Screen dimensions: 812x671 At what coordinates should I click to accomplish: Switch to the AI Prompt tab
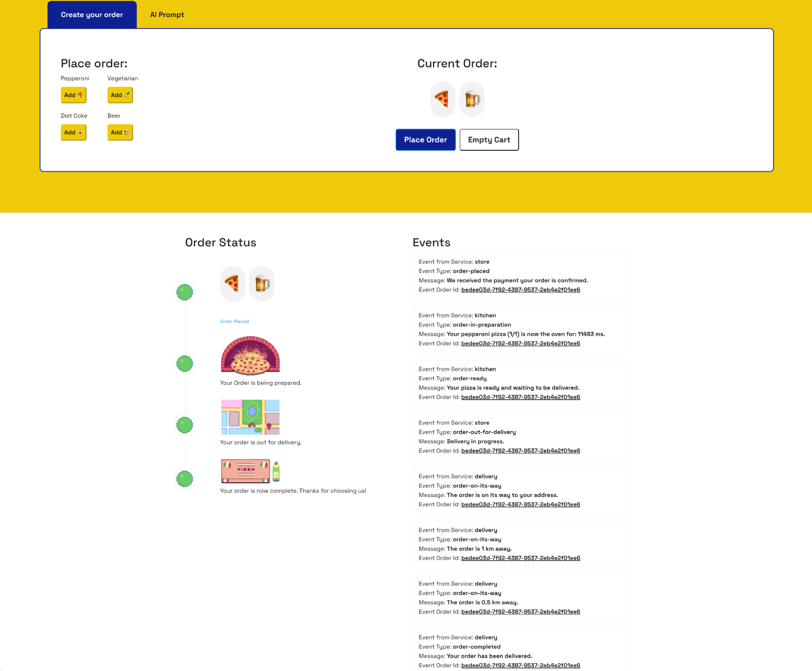167,15
